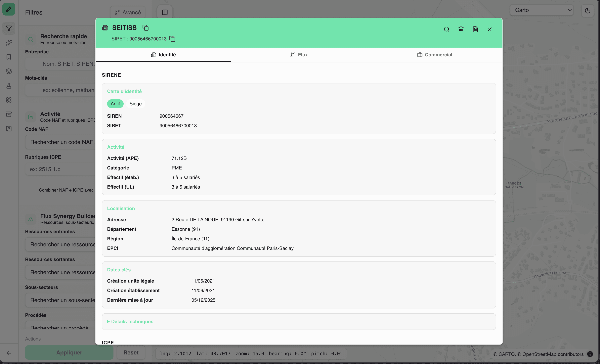Close the SEITISS details panel
The height and width of the screenshot is (364, 600).
coord(490,29)
